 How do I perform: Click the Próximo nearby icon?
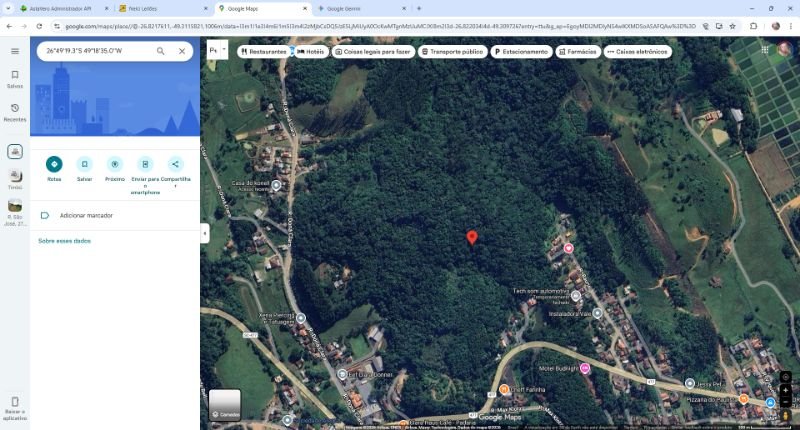114,164
